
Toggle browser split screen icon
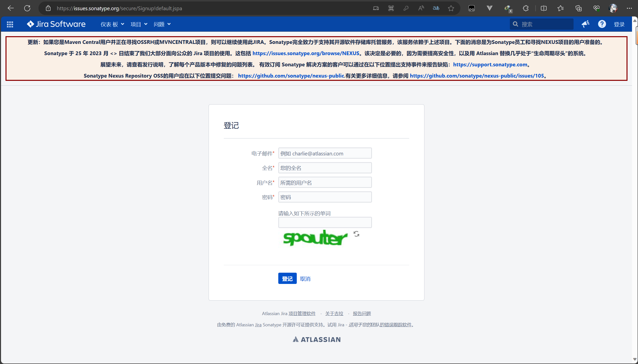tap(544, 8)
